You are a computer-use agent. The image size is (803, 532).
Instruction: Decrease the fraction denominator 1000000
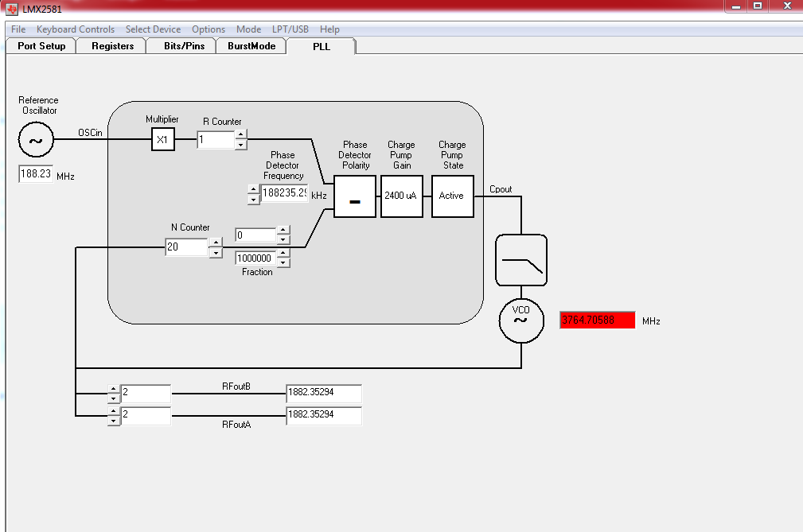283,262
